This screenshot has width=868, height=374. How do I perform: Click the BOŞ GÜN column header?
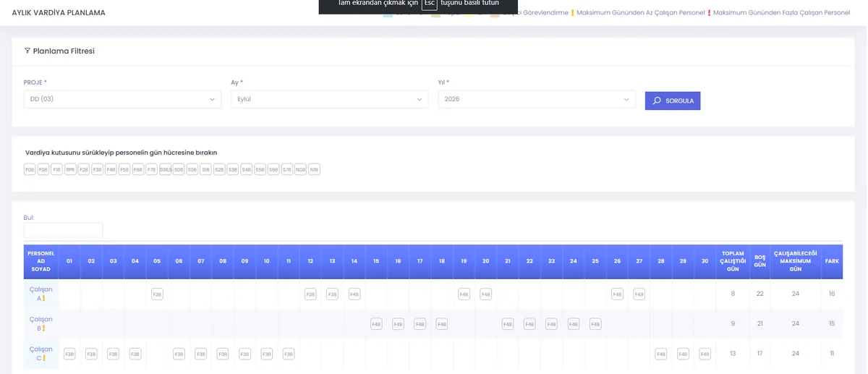[759, 261]
